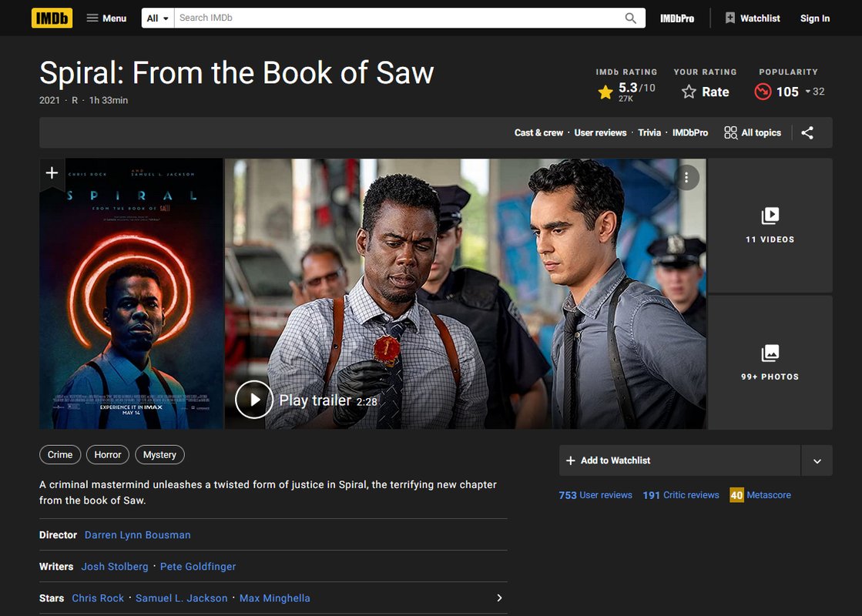The image size is (862, 616).
Task: Open All topics
Action: pyautogui.click(x=753, y=132)
